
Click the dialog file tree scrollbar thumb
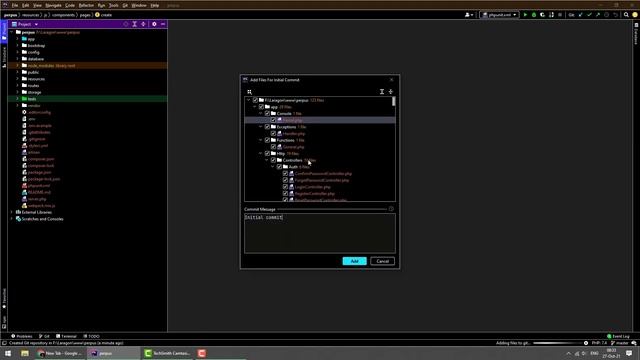(x=394, y=101)
